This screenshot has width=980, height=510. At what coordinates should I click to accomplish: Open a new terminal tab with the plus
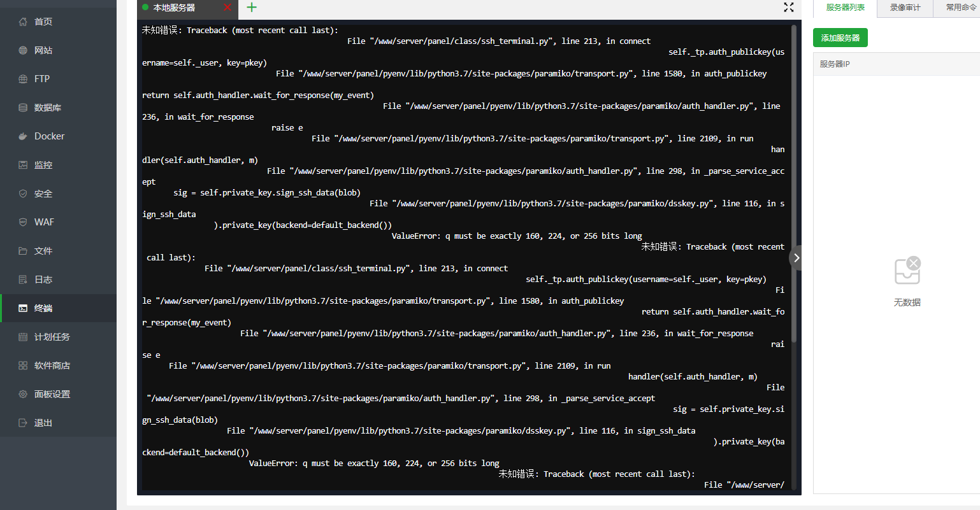(x=251, y=8)
